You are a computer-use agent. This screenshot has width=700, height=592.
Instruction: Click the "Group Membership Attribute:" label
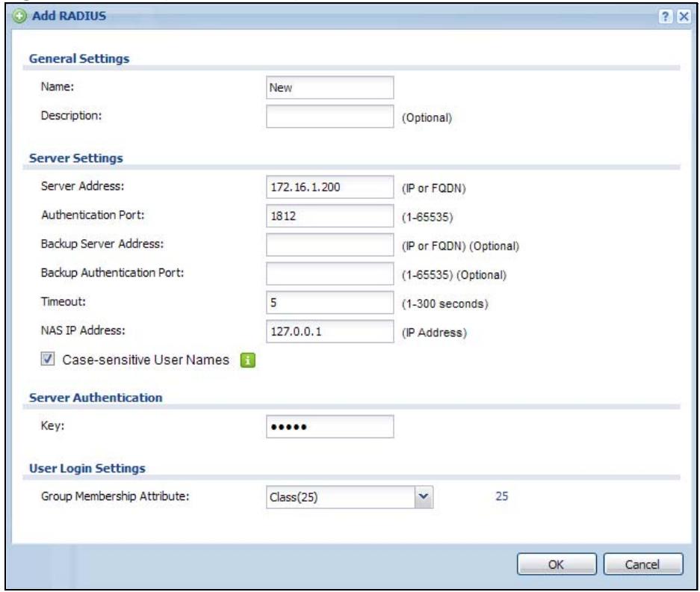115,496
